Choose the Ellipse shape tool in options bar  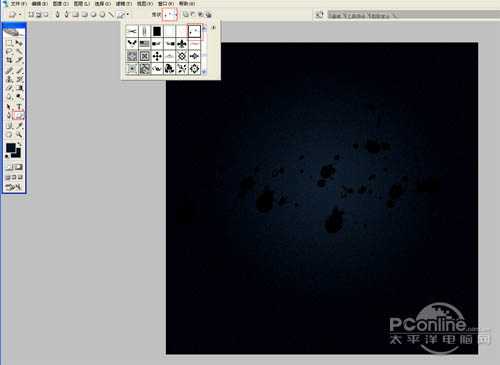pos(94,14)
